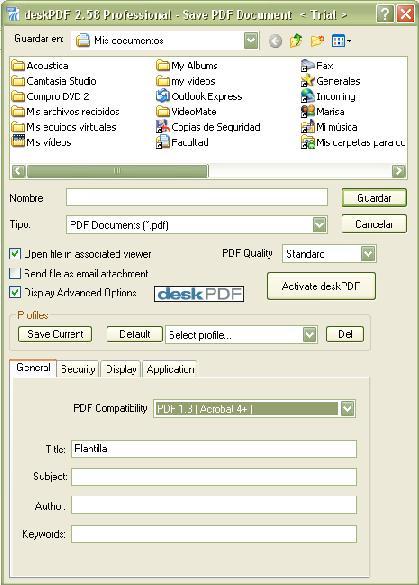
Task: Click the Nombre file name field
Action: click(x=197, y=197)
